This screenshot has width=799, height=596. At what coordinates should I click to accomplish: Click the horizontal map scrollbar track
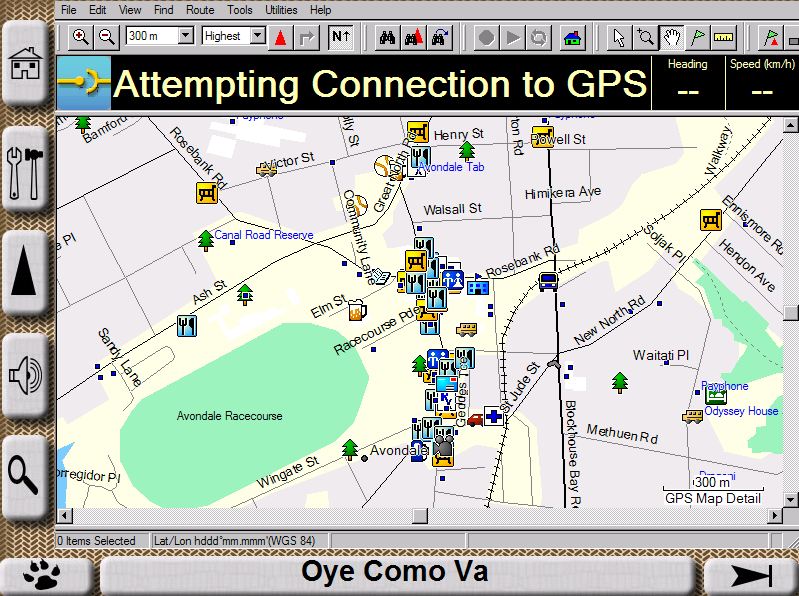400,515
